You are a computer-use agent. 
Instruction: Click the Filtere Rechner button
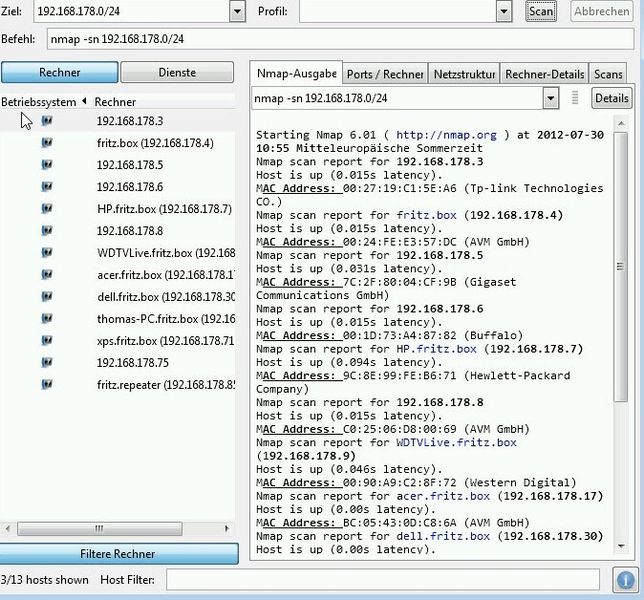click(119, 554)
